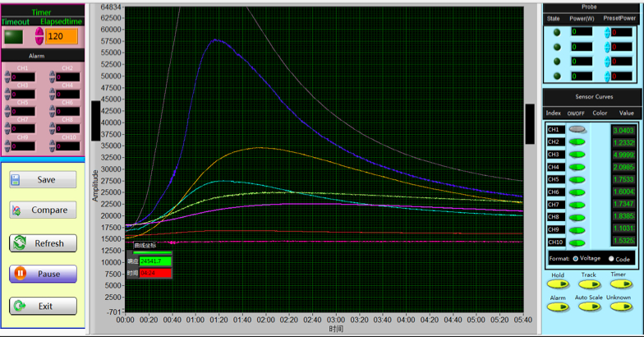Toggle the Timer switch
This screenshot has height=337, width=644.
click(621, 284)
